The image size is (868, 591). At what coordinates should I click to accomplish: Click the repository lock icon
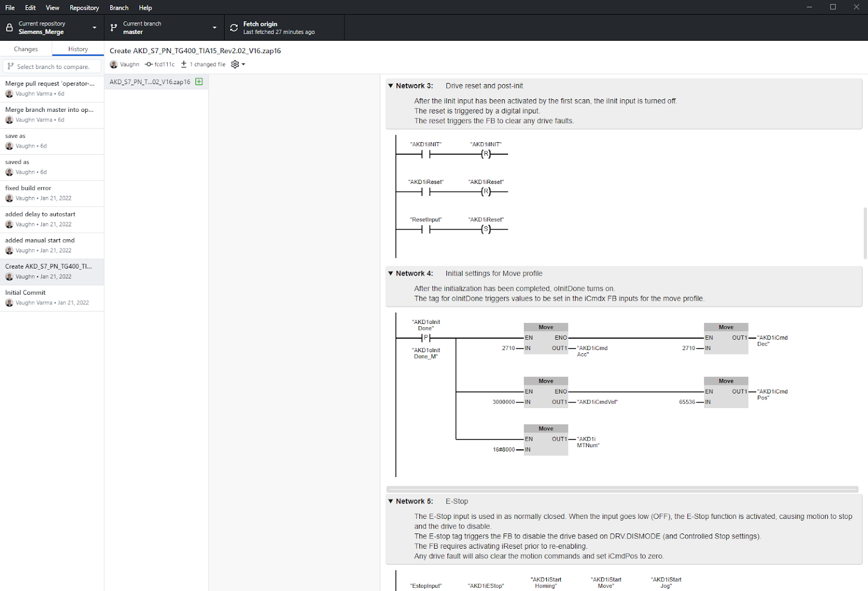click(9, 28)
